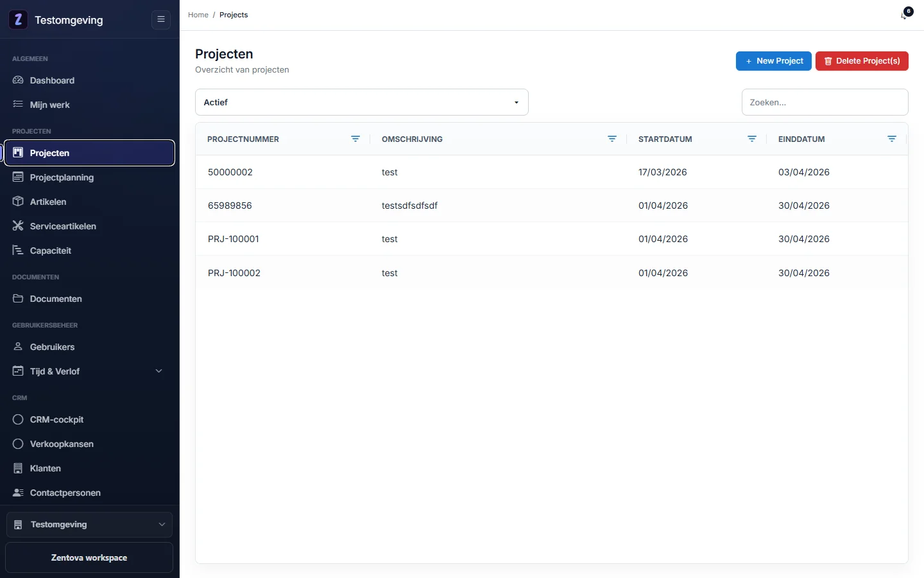Open the Actief status dropdown

coord(362,102)
